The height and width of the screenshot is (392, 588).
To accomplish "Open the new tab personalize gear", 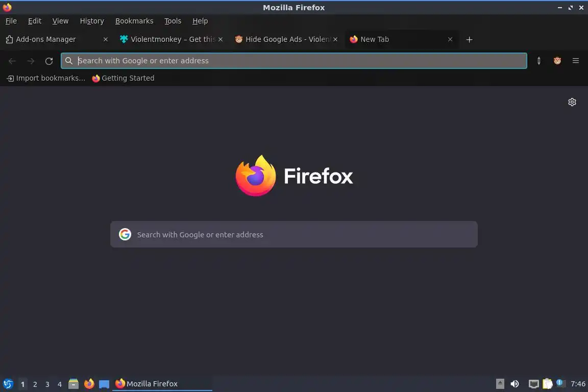I will pos(572,102).
